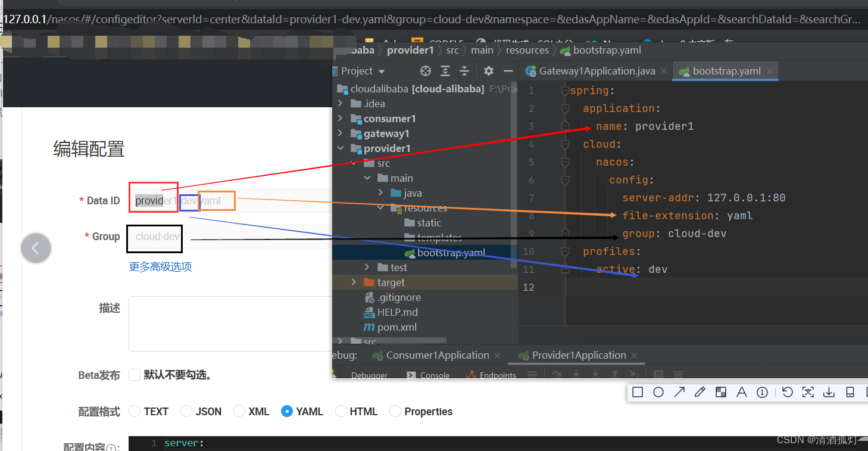Viewport: 868px width, 451px height.
Task: Close the Consumer1Application debug tab
Action: click(497, 355)
